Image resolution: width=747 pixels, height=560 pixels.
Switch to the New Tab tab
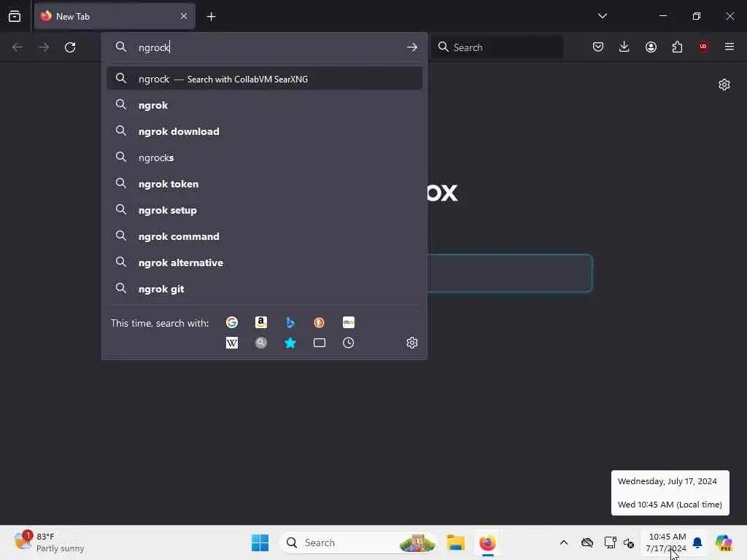[115, 16]
